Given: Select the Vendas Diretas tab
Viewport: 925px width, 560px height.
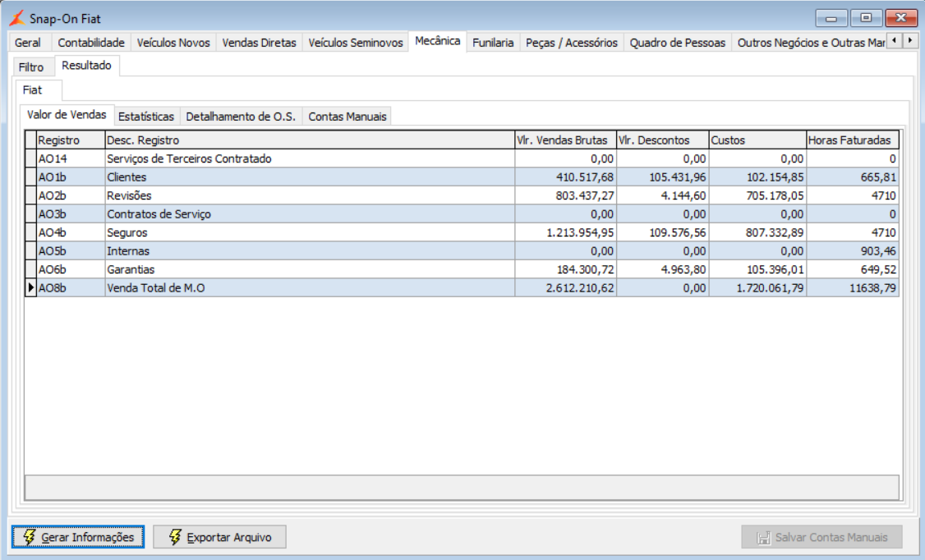Looking at the screenshot, I should click(259, 43).
